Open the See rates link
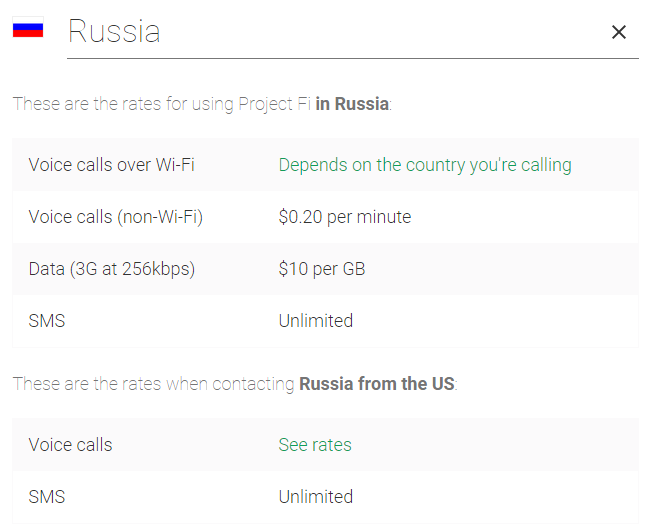Viewport: 648px width, 525px height. [315, 445]
